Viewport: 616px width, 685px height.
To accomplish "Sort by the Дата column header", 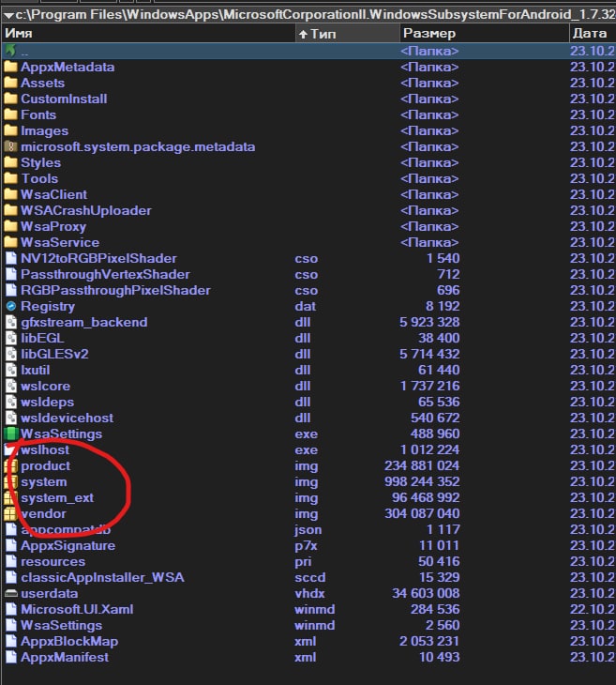I will (593, 33).
